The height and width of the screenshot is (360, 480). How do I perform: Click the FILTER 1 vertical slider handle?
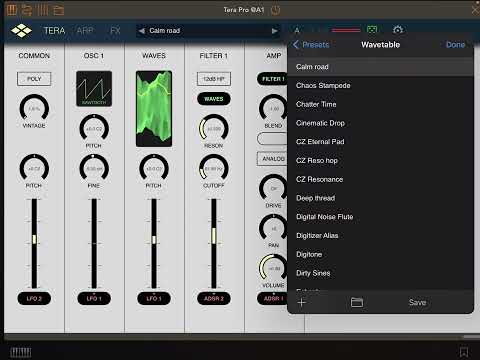pos(214,236)
